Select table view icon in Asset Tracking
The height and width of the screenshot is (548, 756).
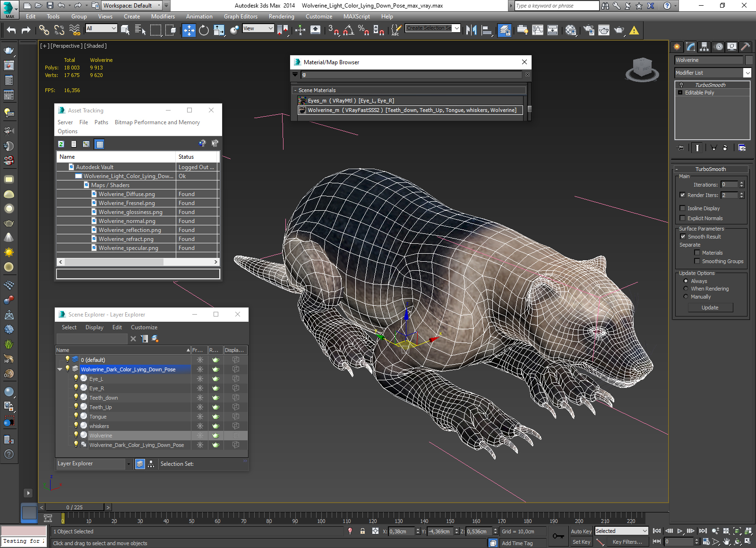click(99, 144)
